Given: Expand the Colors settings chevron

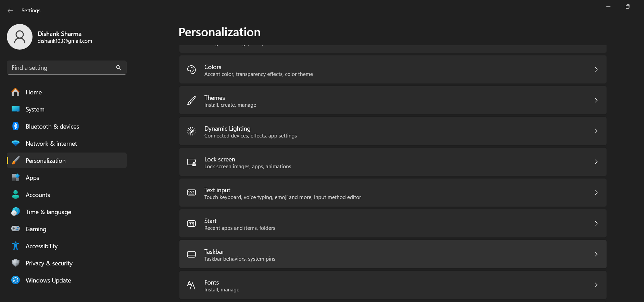Looking at the screenshot, I should (x=596, y=69).
